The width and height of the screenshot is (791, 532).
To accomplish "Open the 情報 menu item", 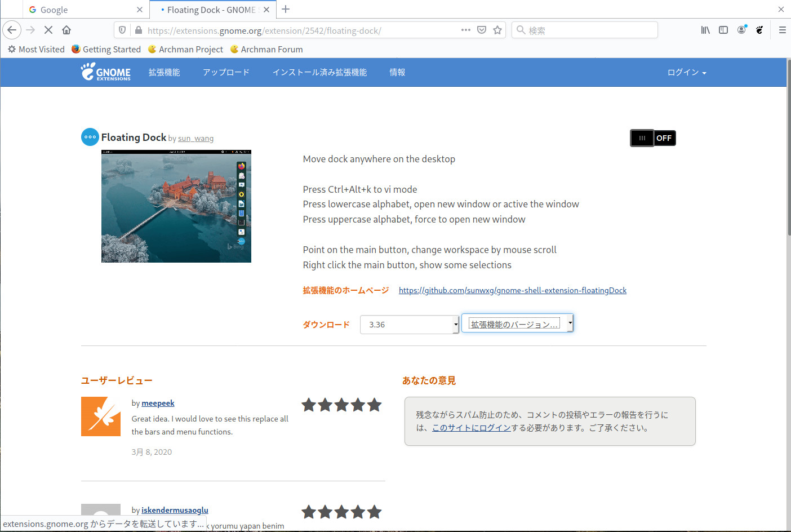I will click(397, 72).
